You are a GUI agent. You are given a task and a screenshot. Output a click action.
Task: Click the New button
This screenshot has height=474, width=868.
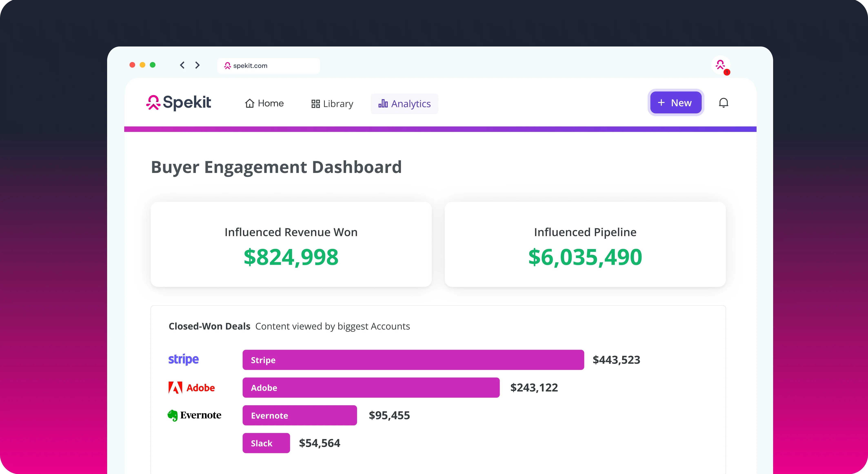coord(676,102)
